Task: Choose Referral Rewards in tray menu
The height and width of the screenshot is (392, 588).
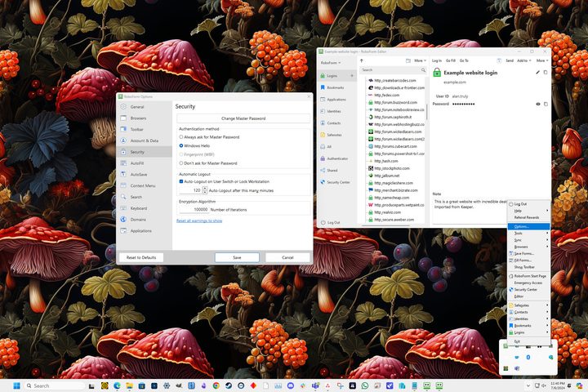Action: pyautogui.click(x=528, y=217)
